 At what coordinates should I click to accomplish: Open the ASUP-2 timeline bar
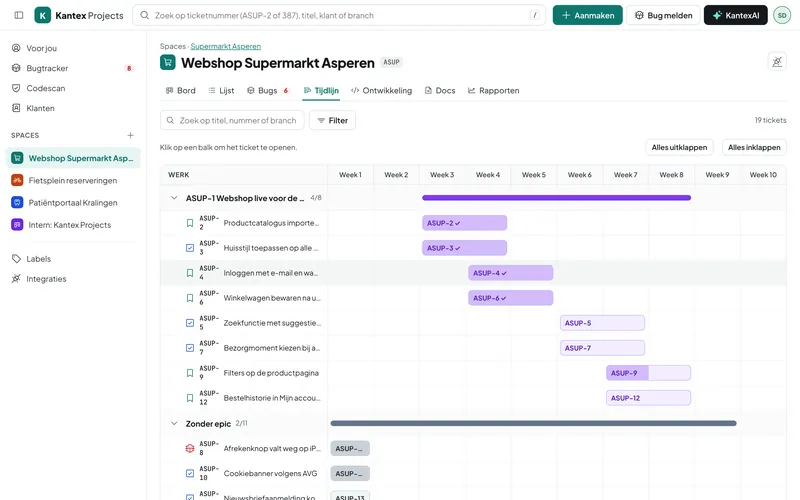click(x=464, y=223)
